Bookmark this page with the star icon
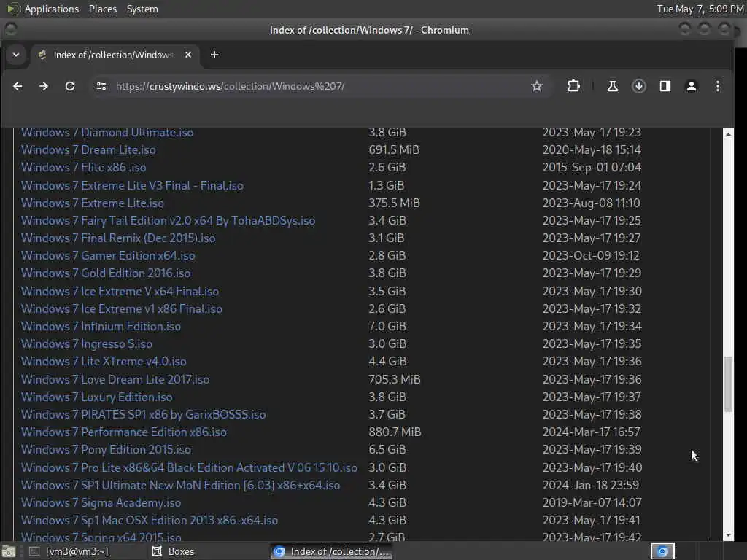 [x=537, y=86]
